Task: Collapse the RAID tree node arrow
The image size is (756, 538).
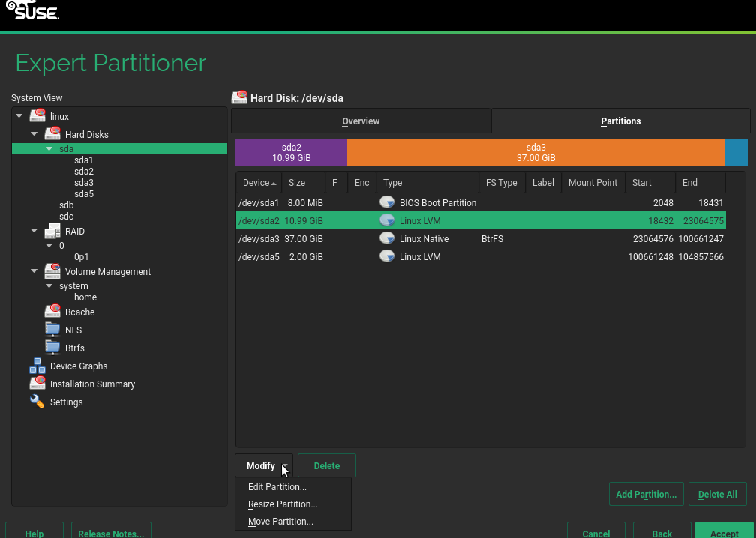Action: coord(34,232)
